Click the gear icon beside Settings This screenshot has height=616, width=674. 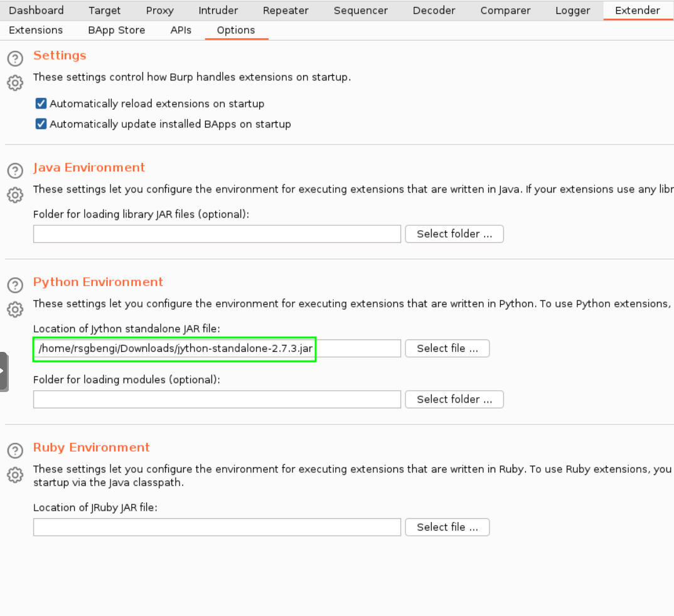(15, 83)
